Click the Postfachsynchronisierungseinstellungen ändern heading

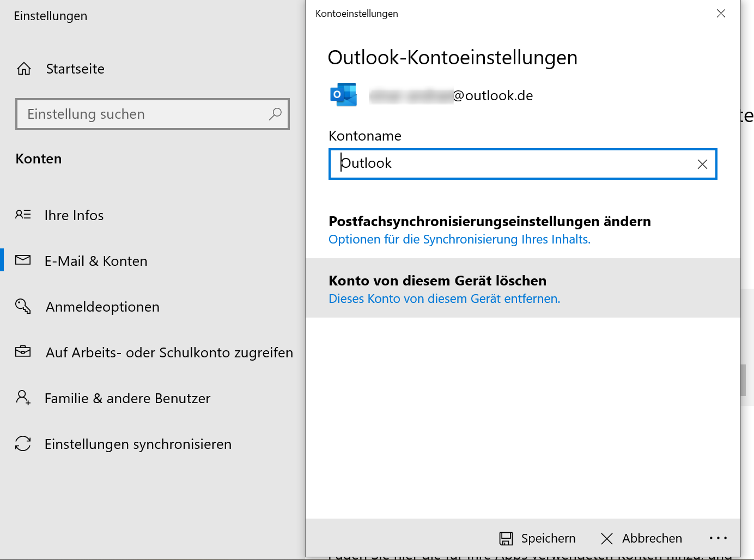click(490, 221)
